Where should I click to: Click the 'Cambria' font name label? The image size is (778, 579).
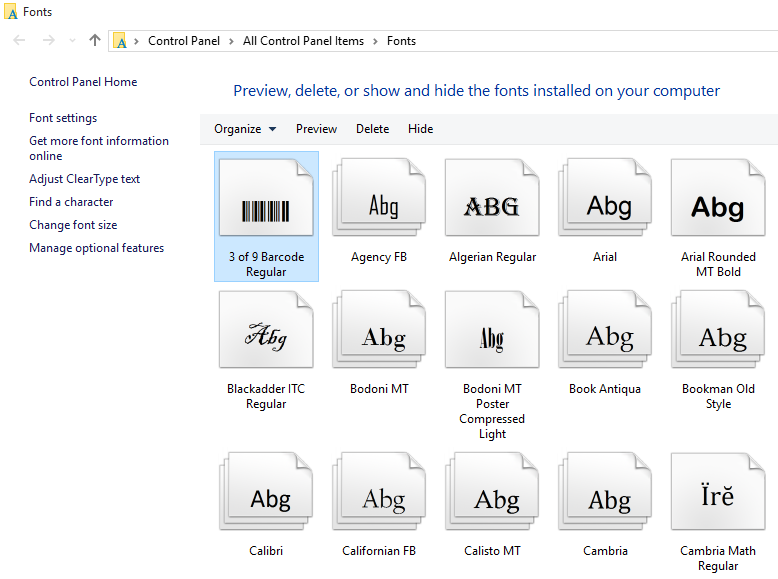(x=605, y=551)
